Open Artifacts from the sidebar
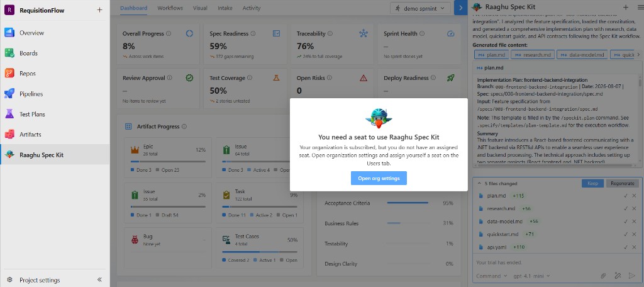The image size is (644, 287). (x=55, y=135)
